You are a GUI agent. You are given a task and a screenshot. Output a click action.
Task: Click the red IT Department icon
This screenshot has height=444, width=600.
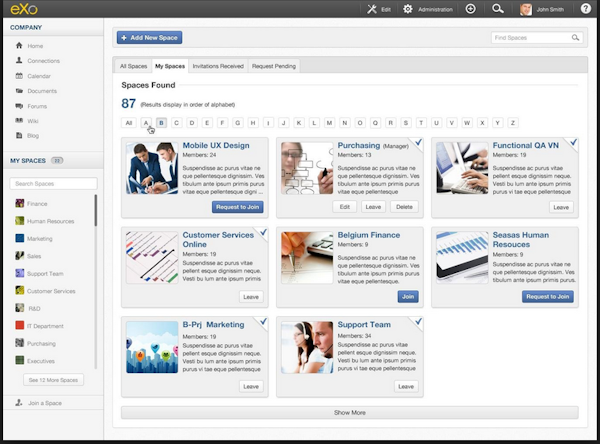20,325
